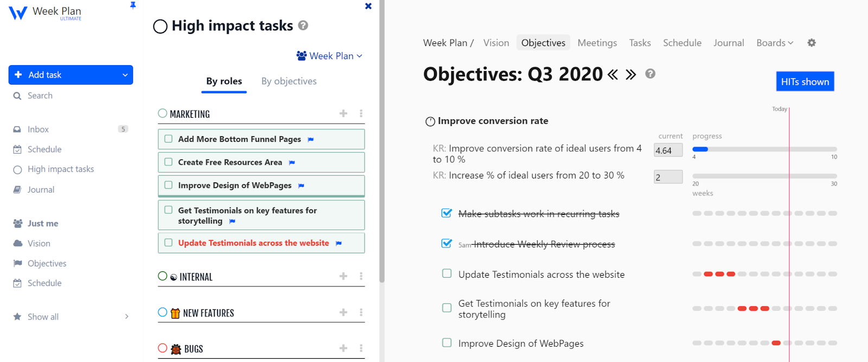Click Week Plan breadcrumb link
The image size is (868, 362).
445,43
